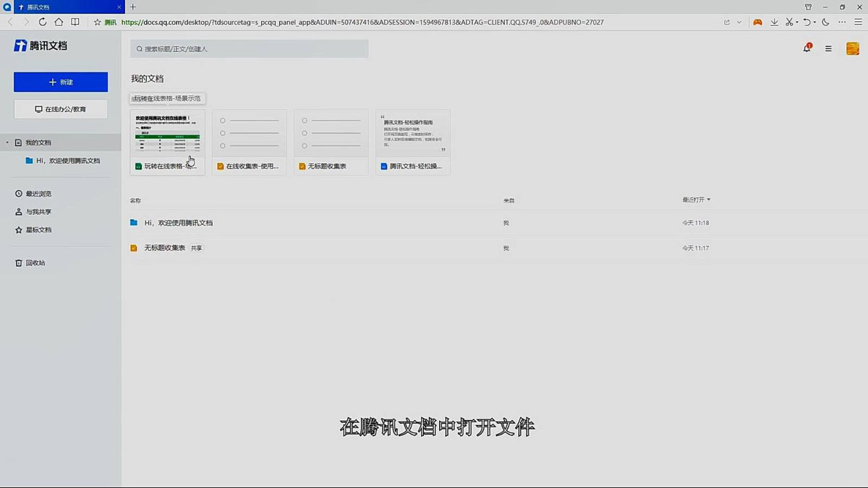Open the game controller icon

point(757,22)
